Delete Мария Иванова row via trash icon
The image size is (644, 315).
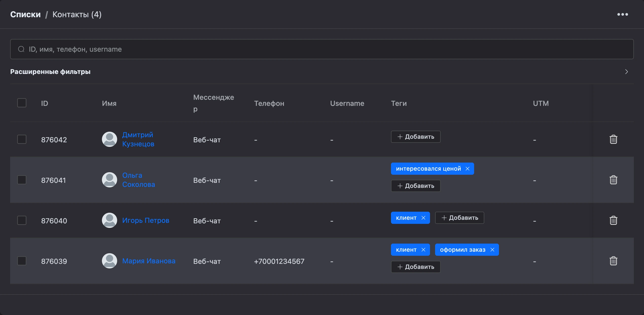pos(613,261)
